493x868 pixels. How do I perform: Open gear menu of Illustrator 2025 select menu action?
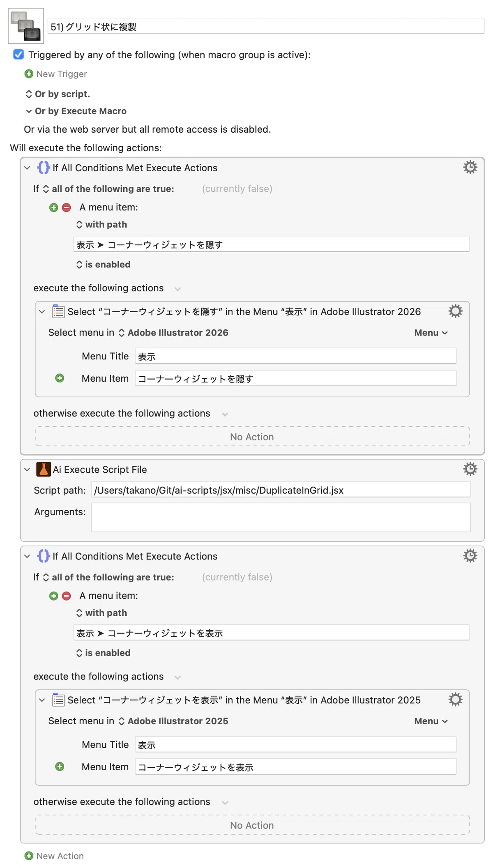click(x=455, y=699)
